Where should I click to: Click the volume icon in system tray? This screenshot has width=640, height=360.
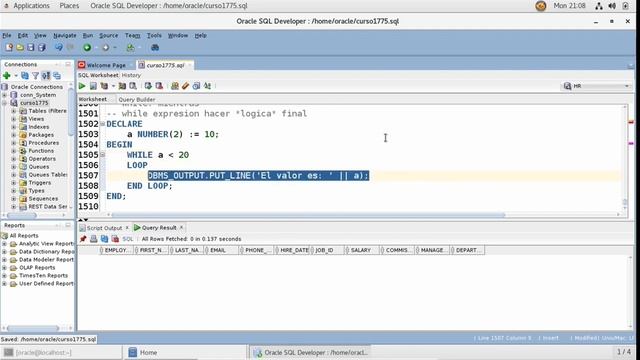[612, 6]
